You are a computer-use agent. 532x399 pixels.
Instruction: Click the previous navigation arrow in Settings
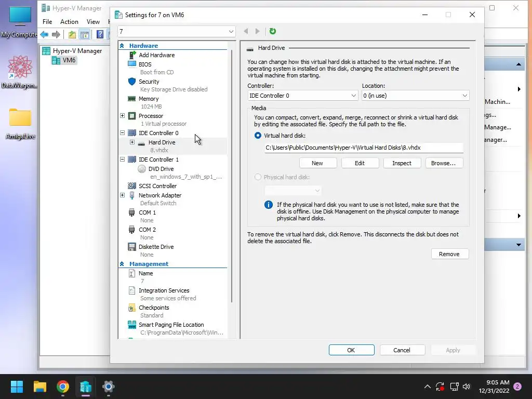pyautogui.click(x=246, y=31)
